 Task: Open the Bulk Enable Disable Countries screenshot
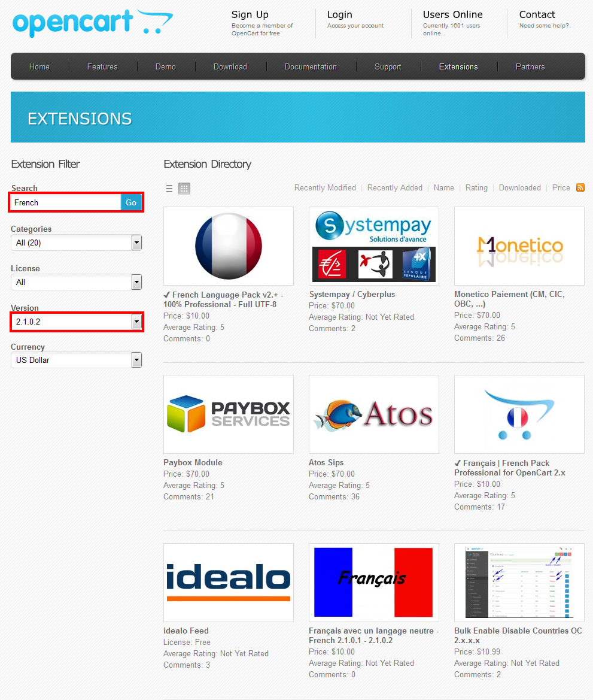click(519, 583)
